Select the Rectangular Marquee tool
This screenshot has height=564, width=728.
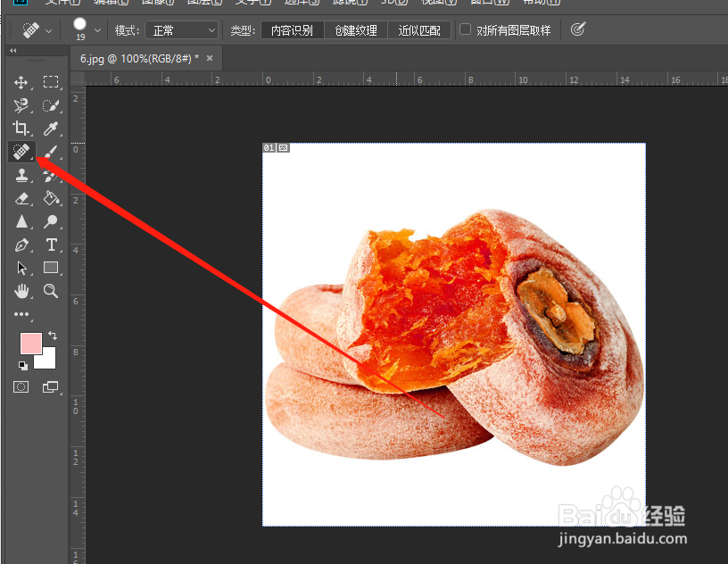[x=51, y=82]
